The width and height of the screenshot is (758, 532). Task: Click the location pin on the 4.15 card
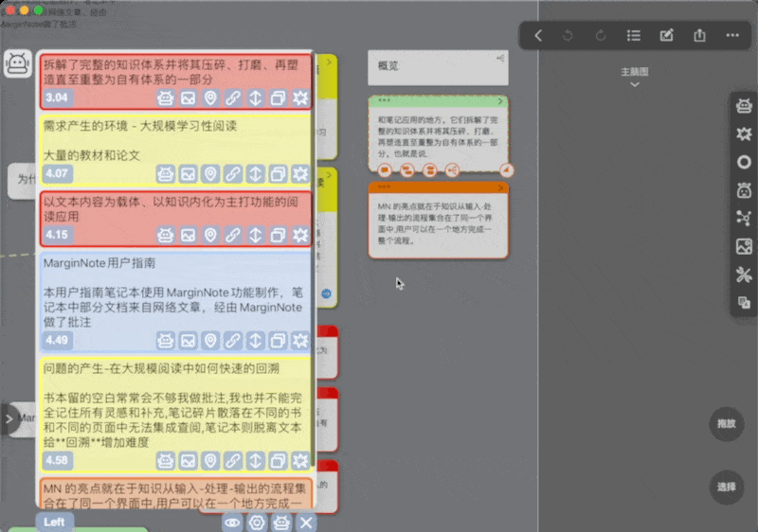pos(210,235)
